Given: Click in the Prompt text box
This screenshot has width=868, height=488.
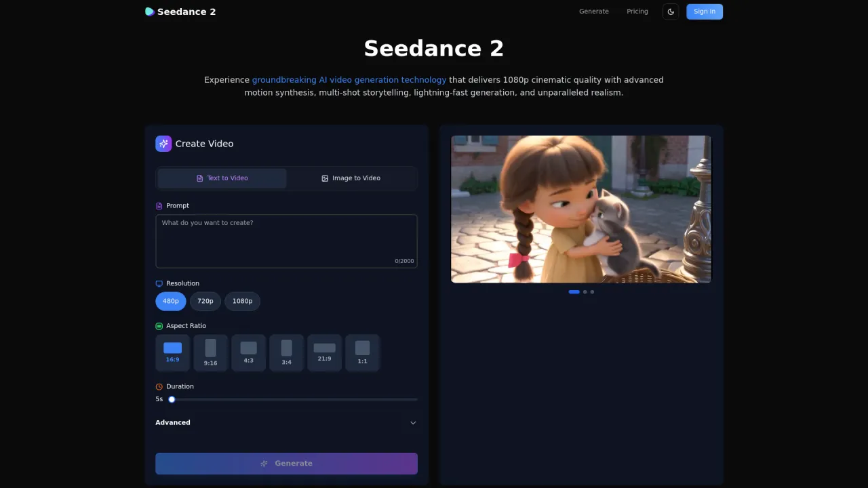Looking at the screenshot, I should pos(286,241).
